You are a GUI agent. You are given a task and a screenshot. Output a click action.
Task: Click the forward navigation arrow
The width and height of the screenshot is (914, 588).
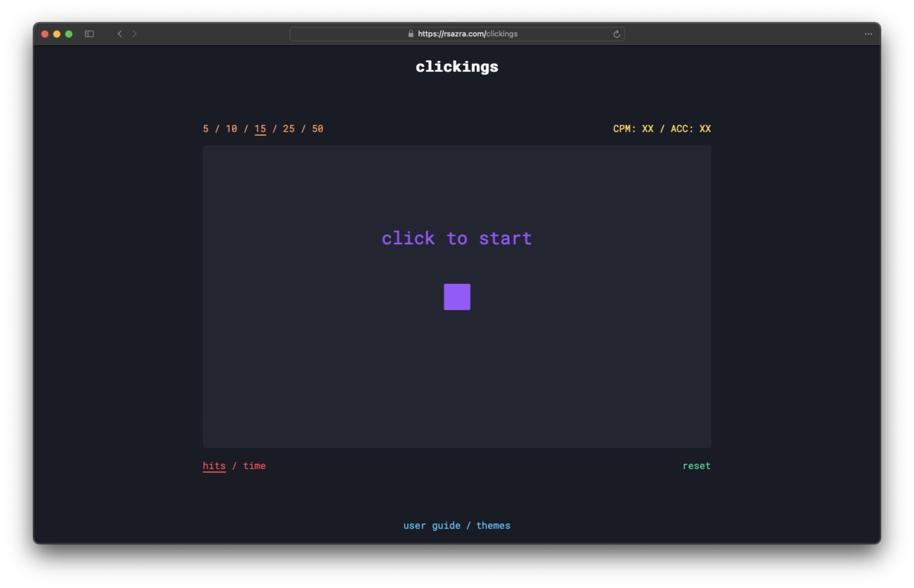[x=135, y=34]
